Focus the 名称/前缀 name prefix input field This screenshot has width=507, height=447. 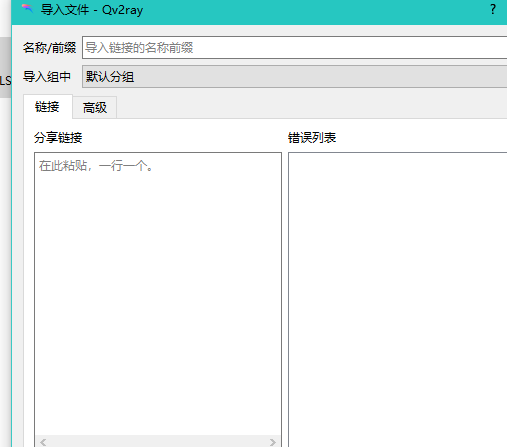pos(295,48)
